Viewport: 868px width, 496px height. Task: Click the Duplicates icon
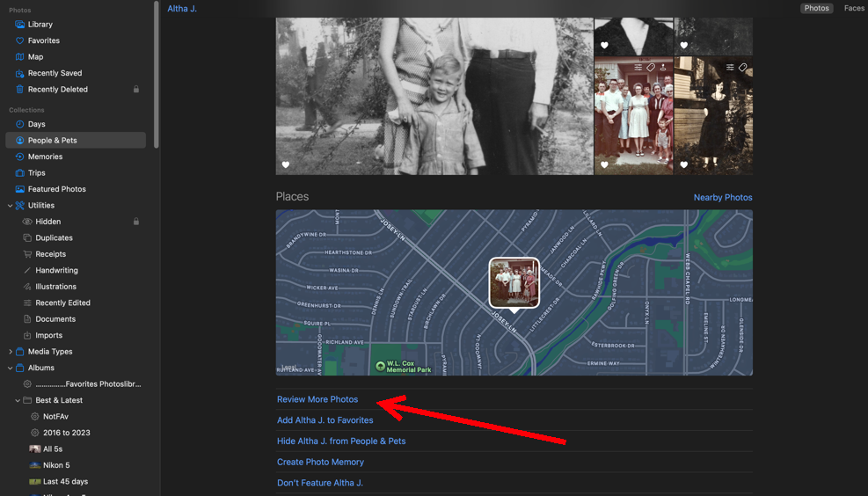coord(27,237)
